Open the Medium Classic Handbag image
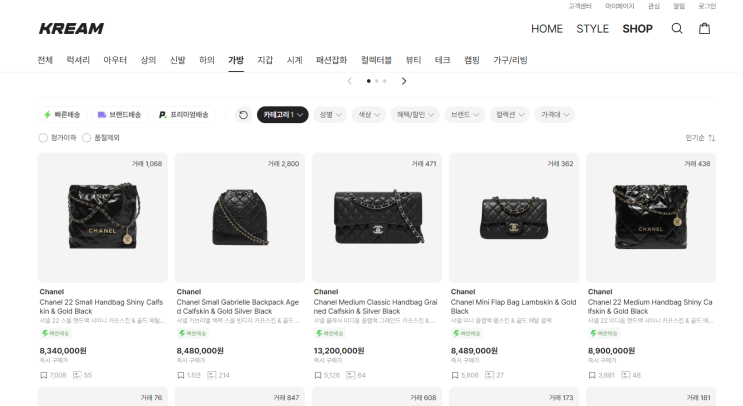The height and width of the screenshot is (406, 743). coord(377,217)
